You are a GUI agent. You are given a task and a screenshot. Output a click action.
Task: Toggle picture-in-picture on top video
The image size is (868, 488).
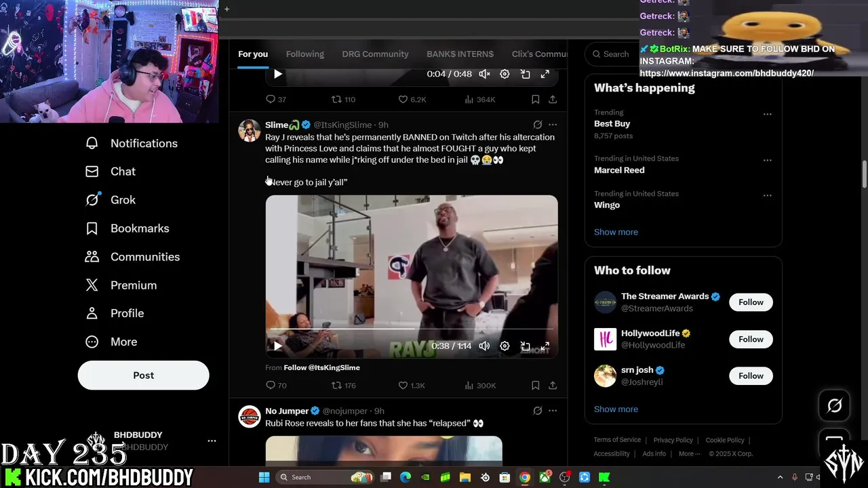[x=525, y=74]
